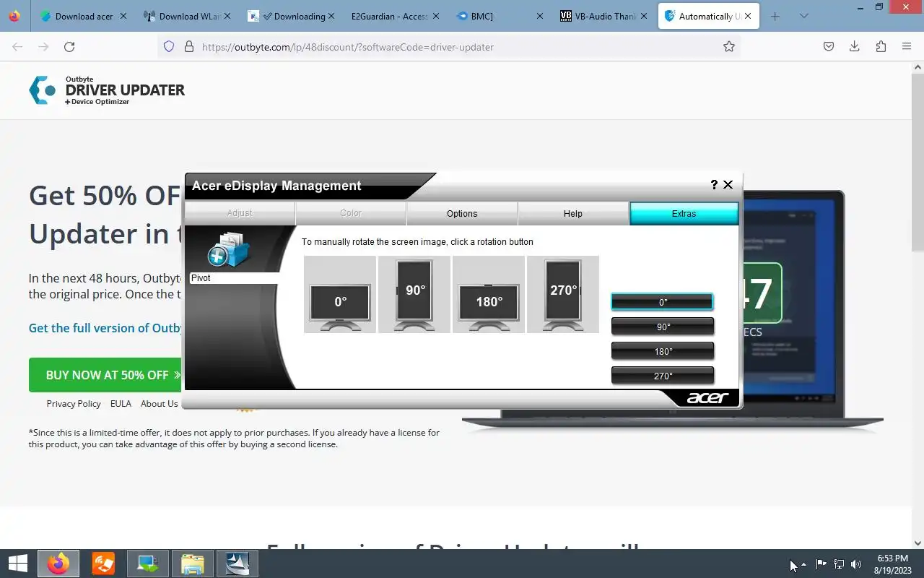Close the Download acer tab

click(x=123, y=16)
